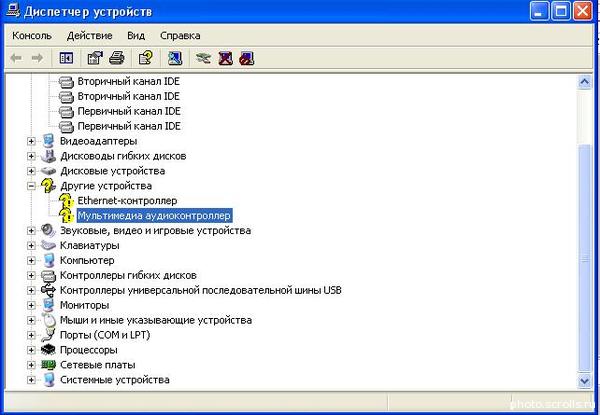Expand the USB controllers node
The image size is (600, 415).
(31, 290)
